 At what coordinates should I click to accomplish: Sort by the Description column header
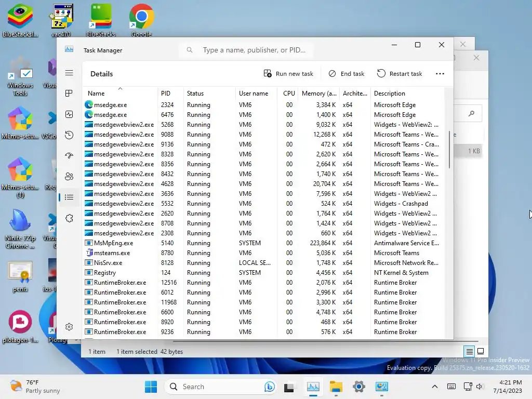(x=407, y=94)
